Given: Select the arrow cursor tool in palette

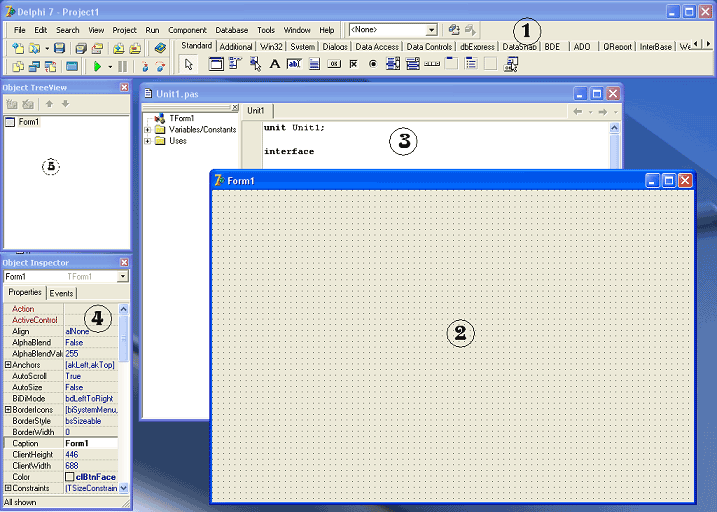Looking at the screenshot, I should [x=188, y=64].
